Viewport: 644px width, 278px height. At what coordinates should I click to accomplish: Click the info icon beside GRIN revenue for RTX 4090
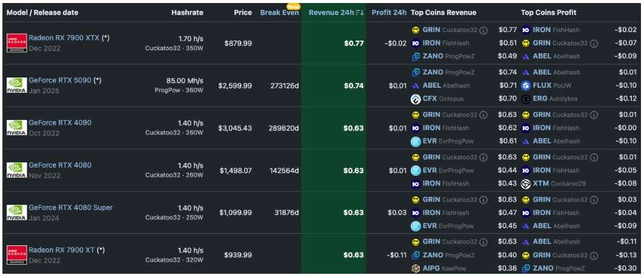pos(484,114)
